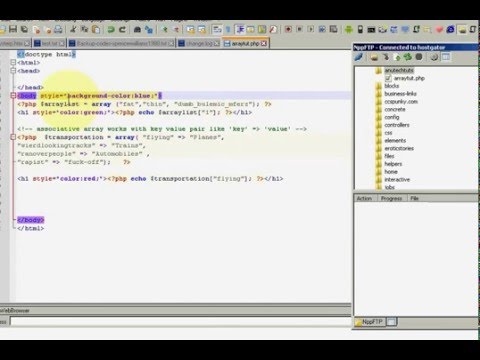Open Find with the binoculars icon
The image size is (480, 360).
[137, 30]
